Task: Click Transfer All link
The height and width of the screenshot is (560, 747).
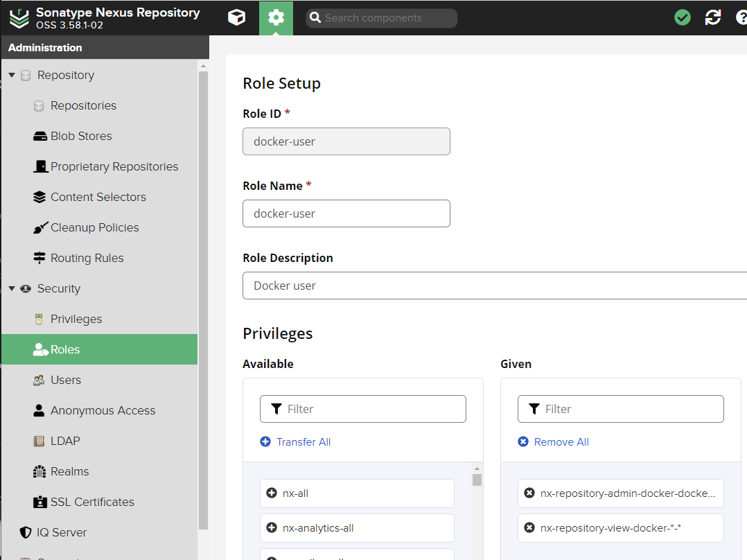Action: click(x=303, y=442)
